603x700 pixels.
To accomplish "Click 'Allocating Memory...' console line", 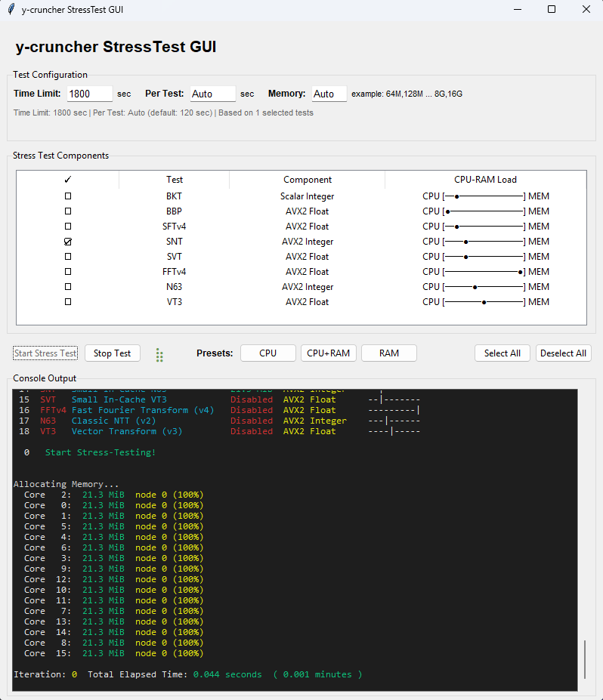I will point(66,484).
